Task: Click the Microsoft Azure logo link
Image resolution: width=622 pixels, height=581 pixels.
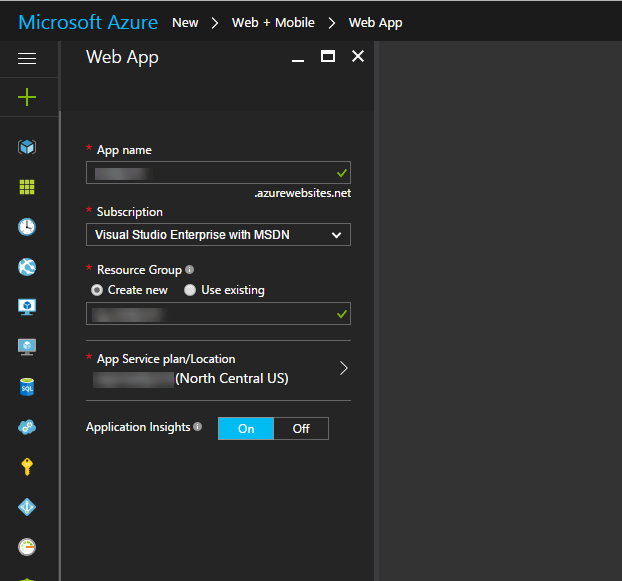Action: coord(88,23)
